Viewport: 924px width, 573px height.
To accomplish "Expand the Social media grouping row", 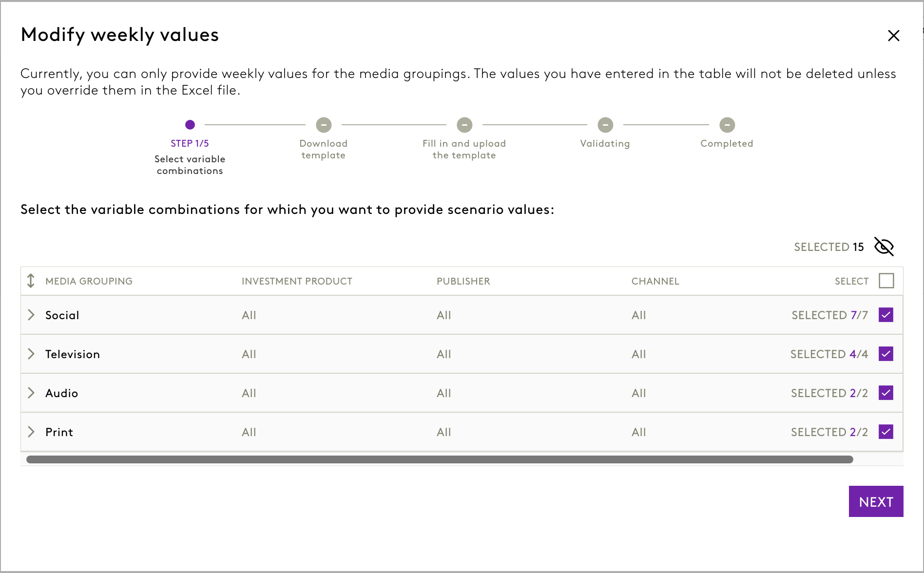I will click(x=31, y=315).
